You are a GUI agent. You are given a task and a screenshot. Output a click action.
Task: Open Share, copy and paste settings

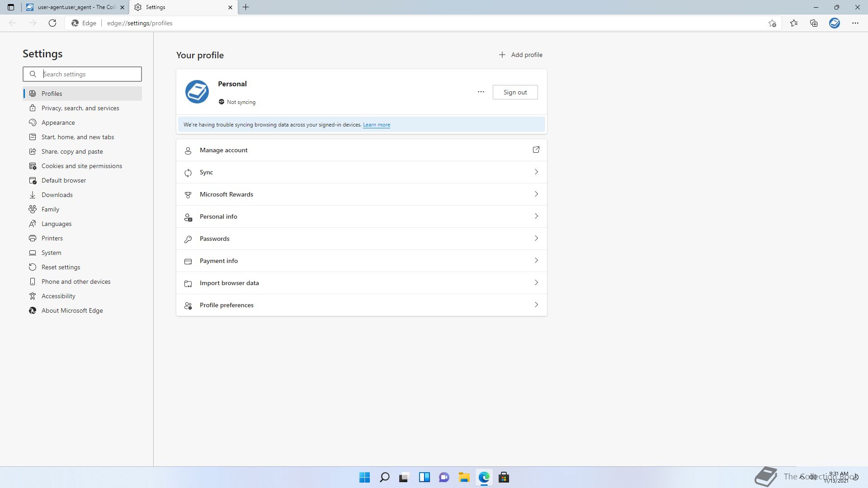[x=82, y=151]
